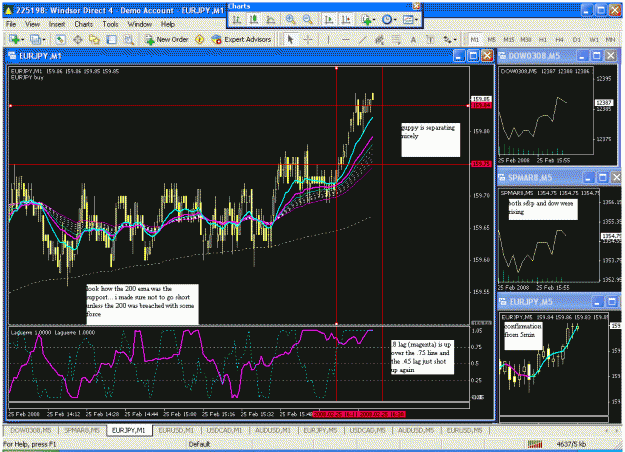This screenshot has height=452, width=625.
Task: Open the Strategy Tester icon
Action: (128, 39)
